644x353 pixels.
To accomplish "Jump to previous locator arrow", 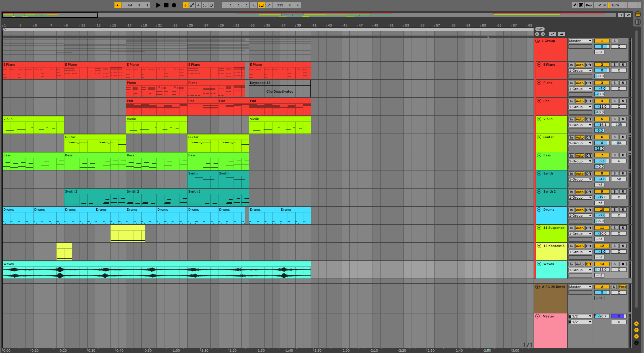I will (537, 34).
